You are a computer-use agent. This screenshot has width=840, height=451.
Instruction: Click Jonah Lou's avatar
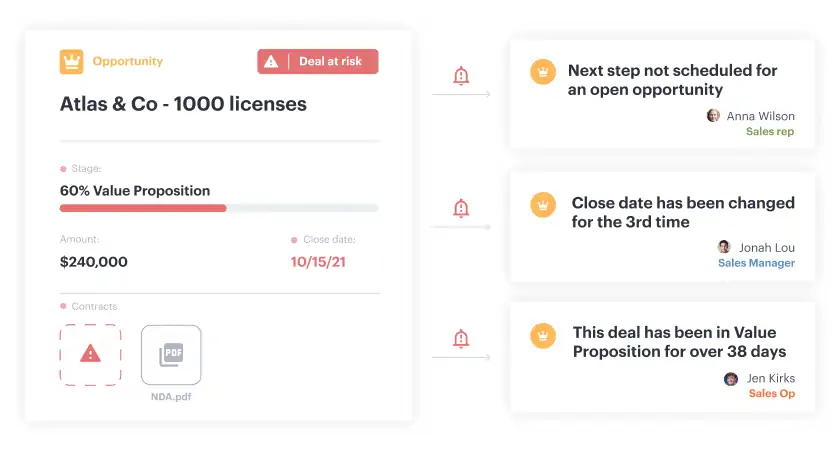coord(724,246)
